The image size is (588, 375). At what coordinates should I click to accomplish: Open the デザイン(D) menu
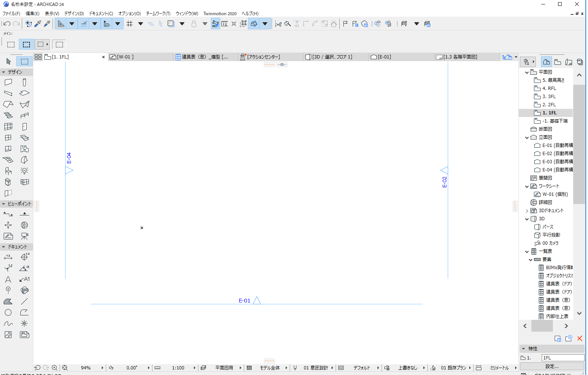pyautogui.click(x=74, y=13)
